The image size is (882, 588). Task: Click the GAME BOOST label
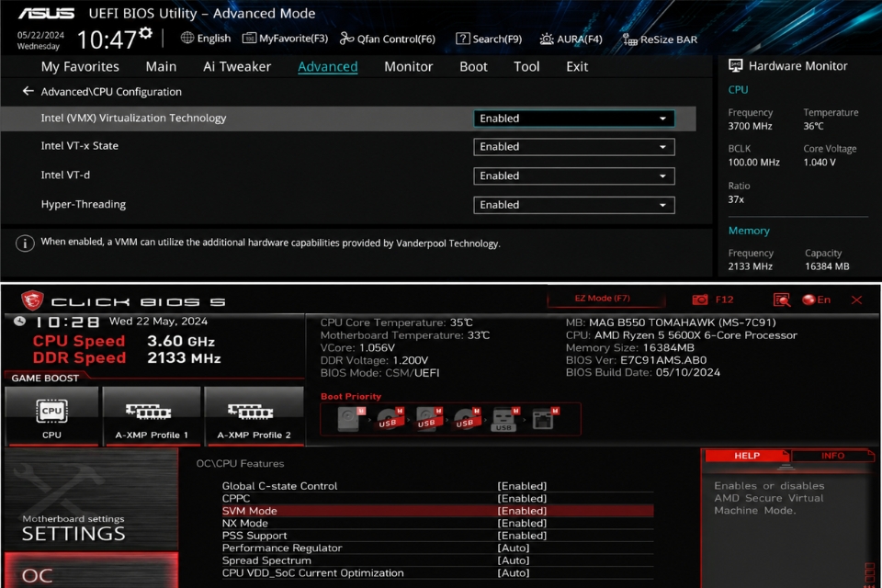click(x=45, y=379)
